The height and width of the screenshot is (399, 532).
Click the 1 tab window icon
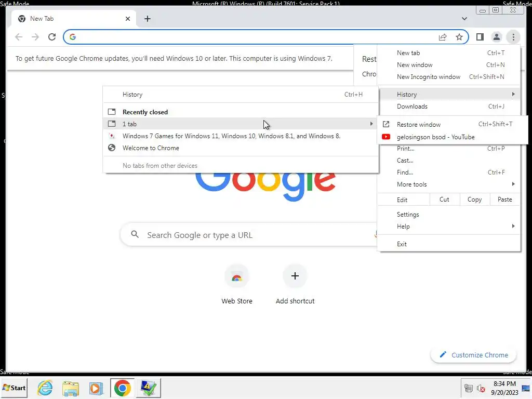click(112, 124)
